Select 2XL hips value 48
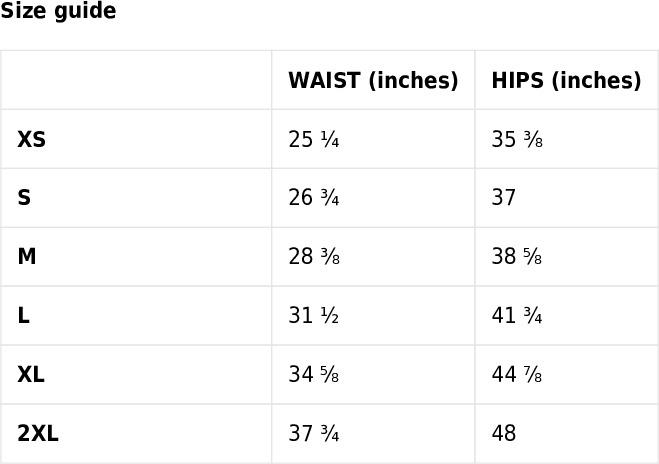Screen dimensions: 659x464 pyautogui.click(x=503, y=433)
